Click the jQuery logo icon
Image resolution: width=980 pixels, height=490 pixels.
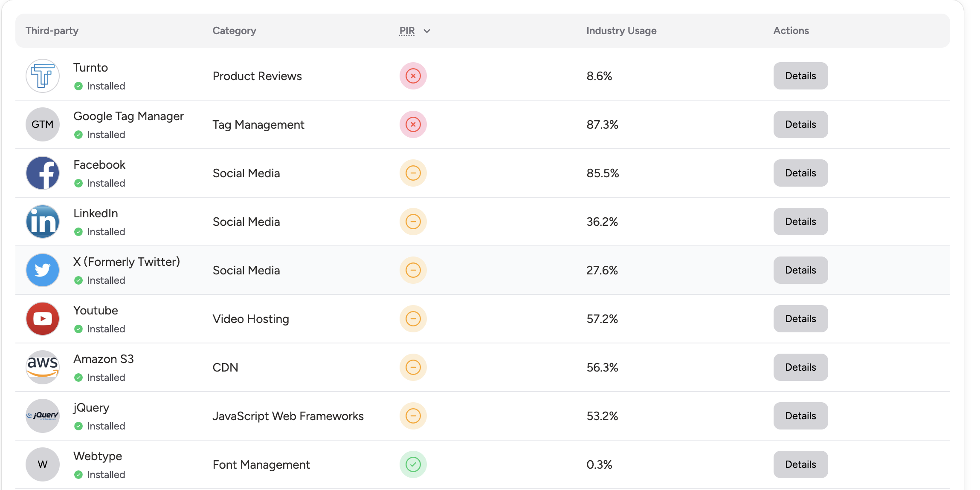pyautogui.click(x=43, y=416)
